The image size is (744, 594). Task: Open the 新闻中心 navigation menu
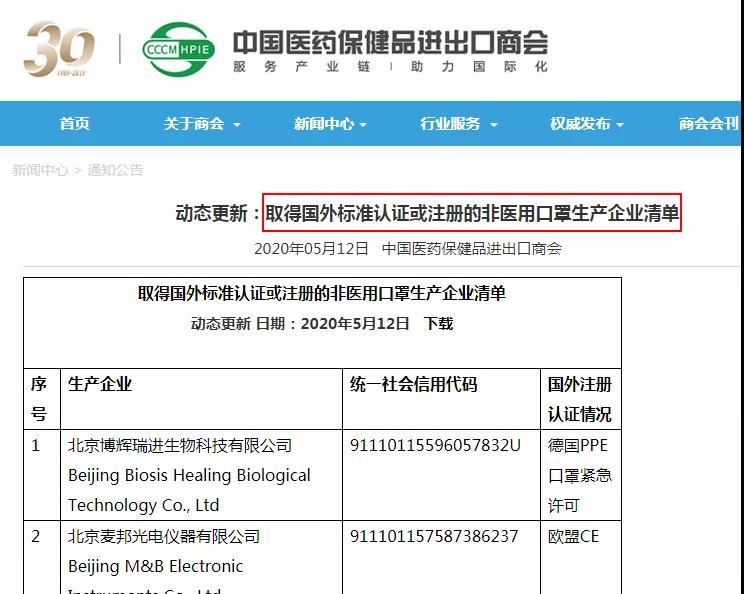click(324, 124)
